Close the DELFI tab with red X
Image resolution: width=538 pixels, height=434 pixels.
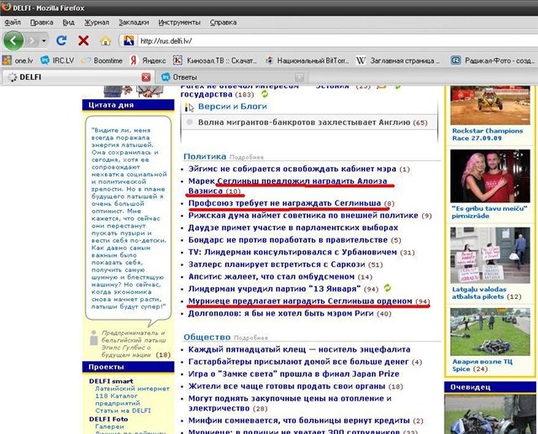tap(146, 77)
